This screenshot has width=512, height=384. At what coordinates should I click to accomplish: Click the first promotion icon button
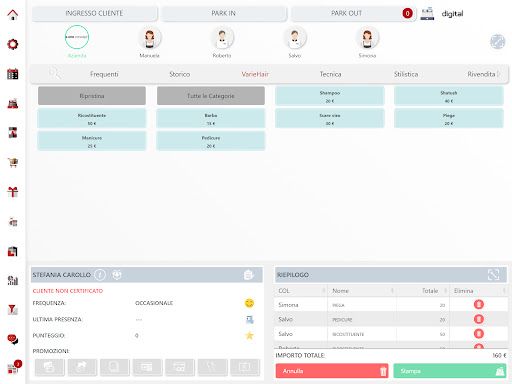(x=49, y=367)
